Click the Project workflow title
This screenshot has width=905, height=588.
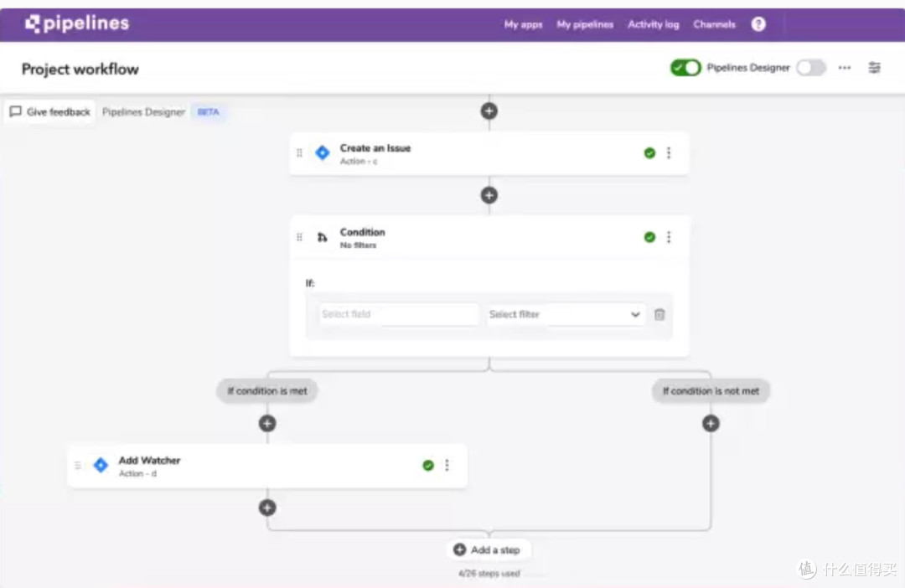(x=80, y=70)
